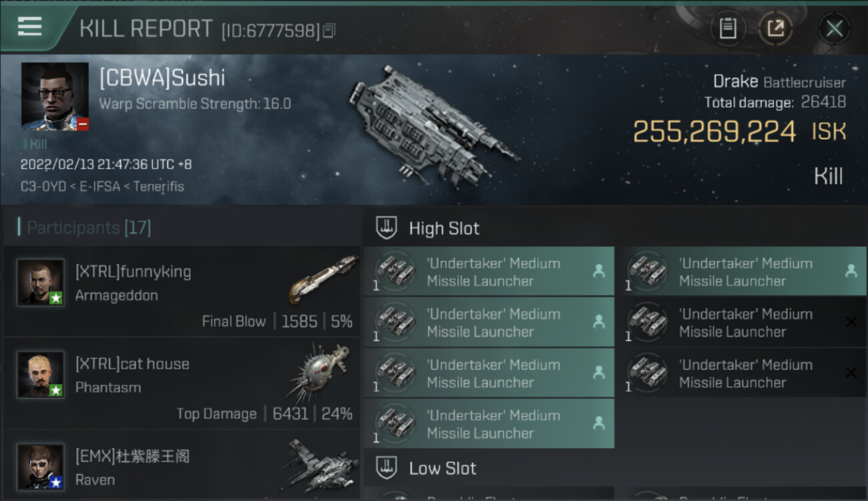Select funnyking's character portrait
The image size is (868, 501).
pyautogui.click(x=41, y=283)
